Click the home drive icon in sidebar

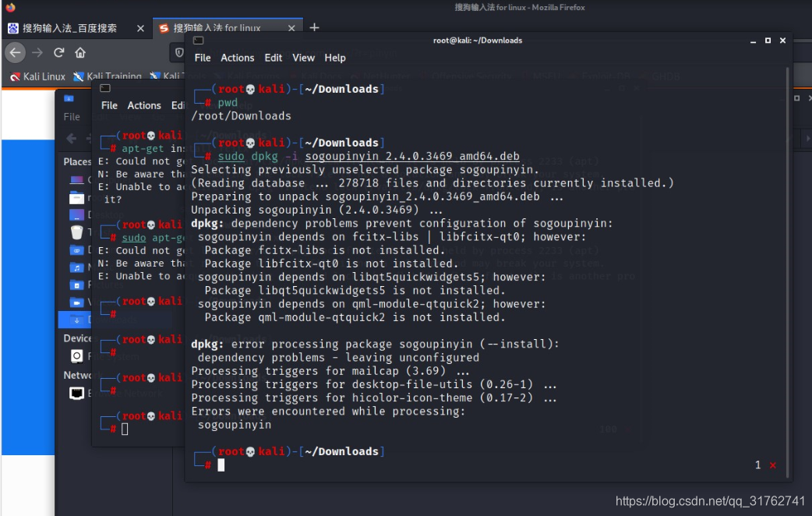[76, 198]
